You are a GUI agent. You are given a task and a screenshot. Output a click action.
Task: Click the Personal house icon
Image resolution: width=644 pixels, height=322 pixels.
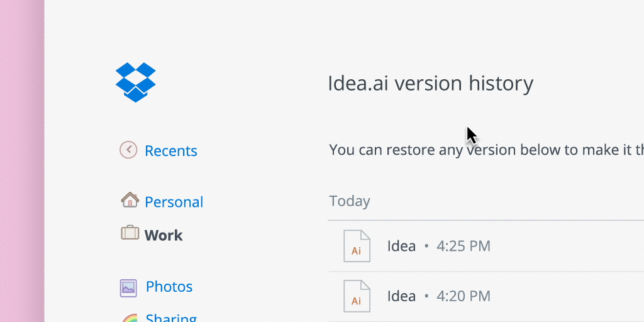click(130, 201)
